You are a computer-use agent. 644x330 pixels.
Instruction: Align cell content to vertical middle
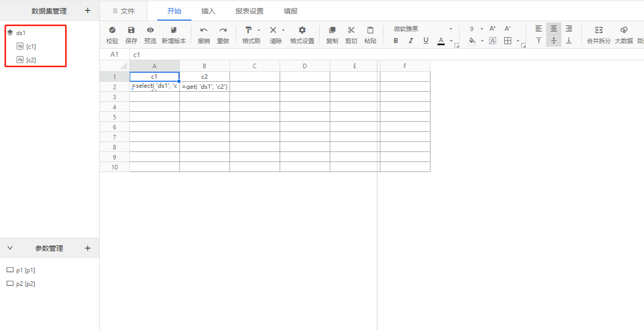tap(554, 41)
